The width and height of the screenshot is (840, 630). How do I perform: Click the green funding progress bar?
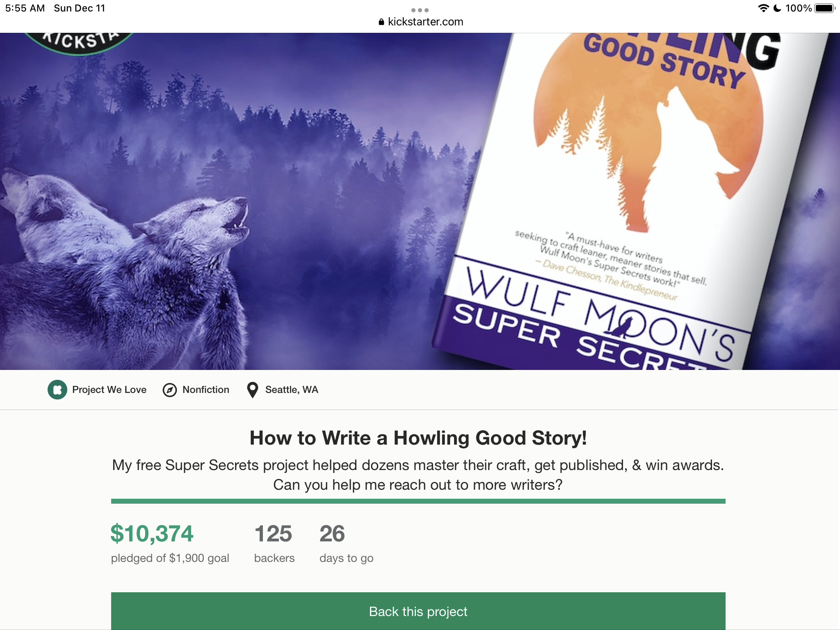418,501
